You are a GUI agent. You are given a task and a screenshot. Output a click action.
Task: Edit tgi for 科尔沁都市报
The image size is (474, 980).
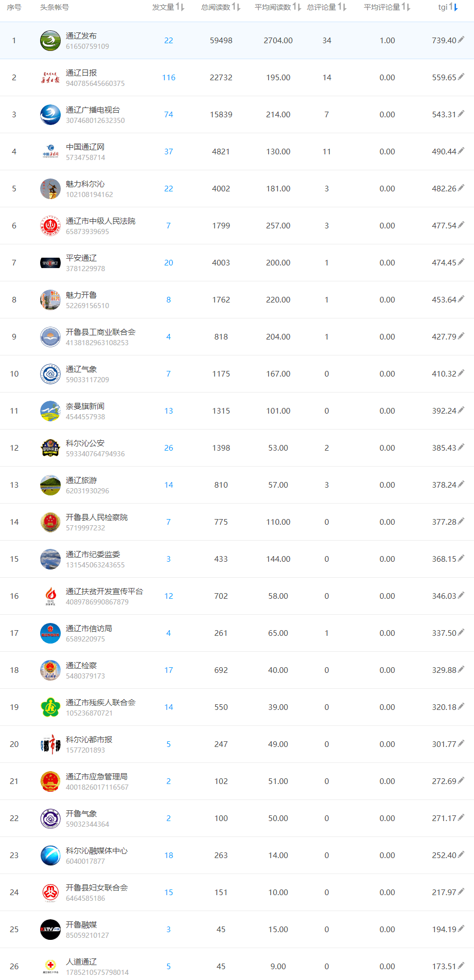[x=461, y=743]
